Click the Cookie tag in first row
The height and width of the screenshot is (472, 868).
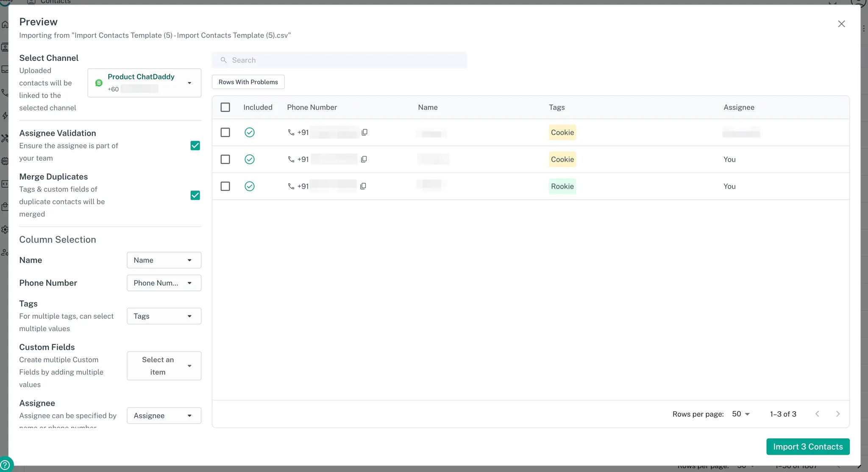click(562, 132)
